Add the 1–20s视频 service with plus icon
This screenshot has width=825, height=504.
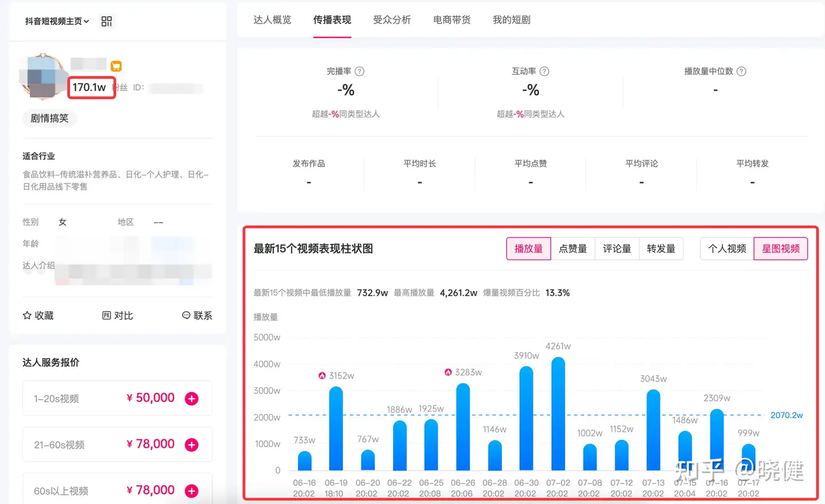tap(191, 399)
